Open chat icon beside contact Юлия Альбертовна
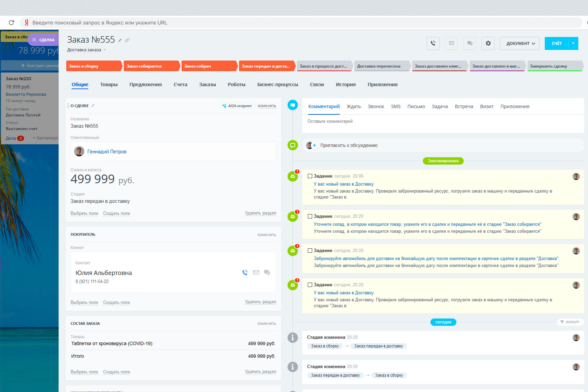Image resolution: width=588 pixels, height=392 pixels. click(267, 273)
